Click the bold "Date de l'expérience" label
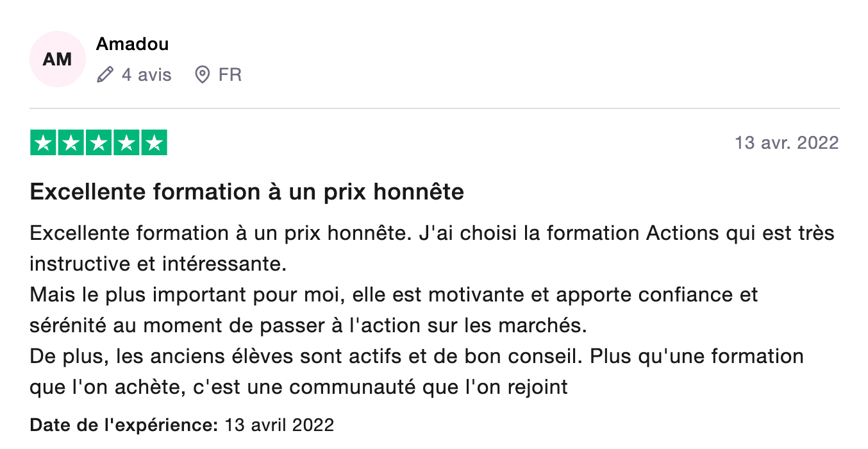This screenshot has width=868, height=449. tap(124, 425)
